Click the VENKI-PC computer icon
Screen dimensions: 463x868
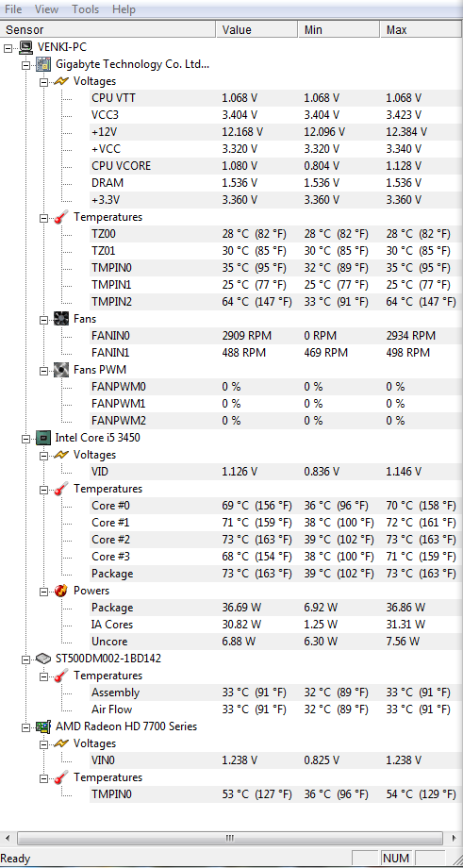(25, 47)
